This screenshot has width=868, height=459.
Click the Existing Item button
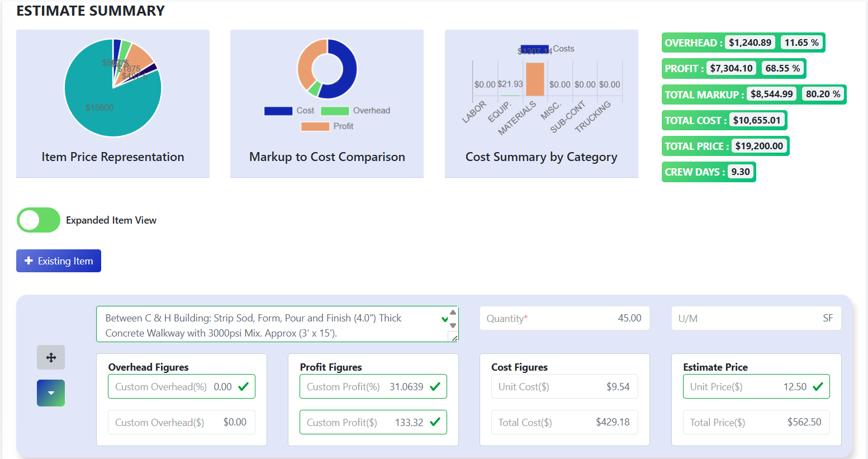[58, 261]
